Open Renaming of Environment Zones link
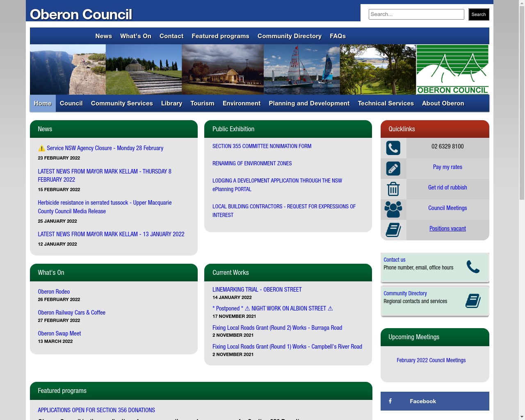Screen dimensions: 525x420 (252, 163)
